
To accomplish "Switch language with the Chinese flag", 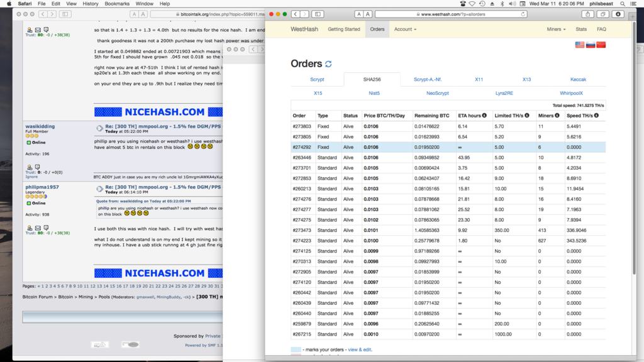I will (601, 45).
